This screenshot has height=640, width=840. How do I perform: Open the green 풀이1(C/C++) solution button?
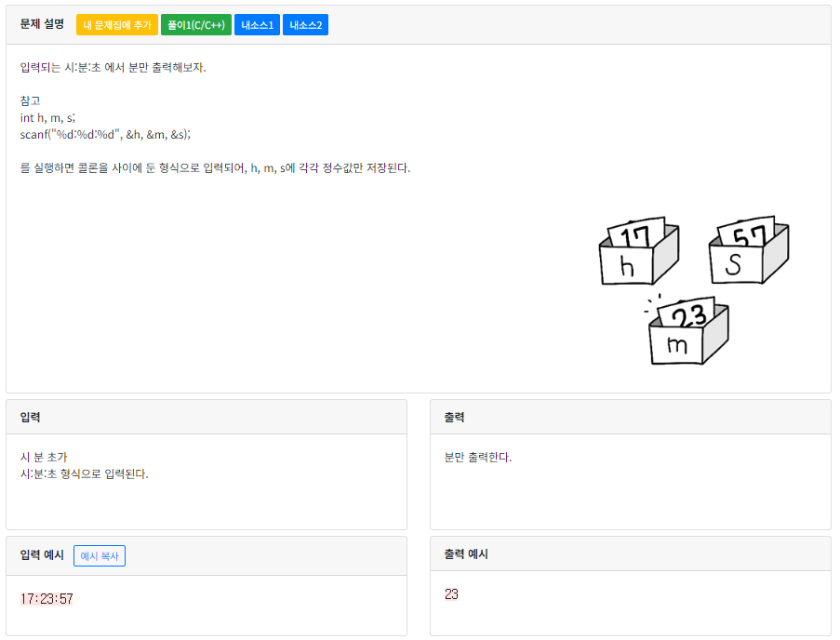[x=196, y=25]
